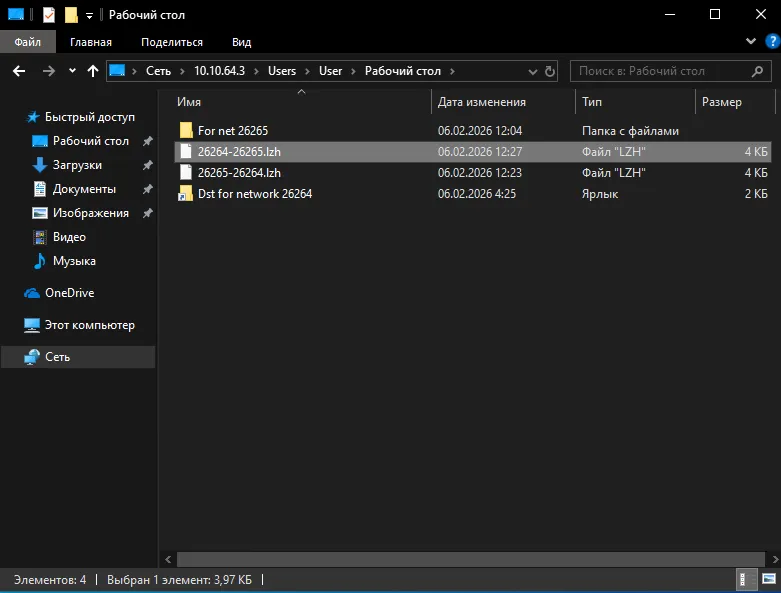Open Изображения in the sidebar
The image size is (781, 593).
pos(91,213)
